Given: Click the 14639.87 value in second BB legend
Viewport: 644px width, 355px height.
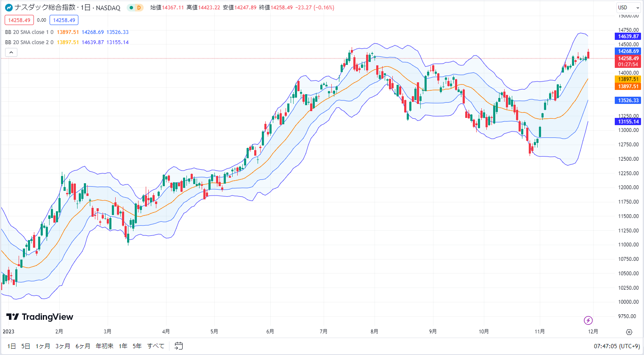Looking at the screenshot, I should point(93,42).
